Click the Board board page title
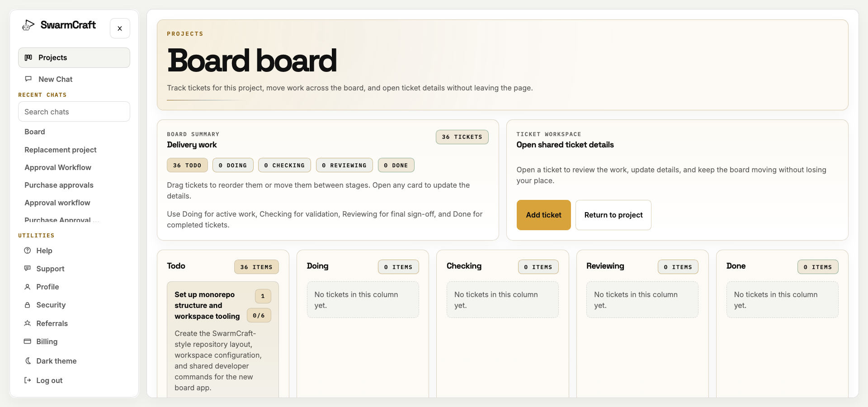This screenshot has height=407, width=868. tap(252, 61)
